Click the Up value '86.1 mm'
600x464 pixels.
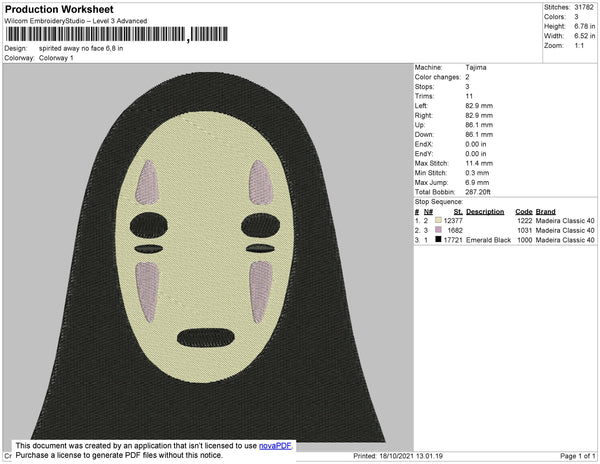pos(479,125)
